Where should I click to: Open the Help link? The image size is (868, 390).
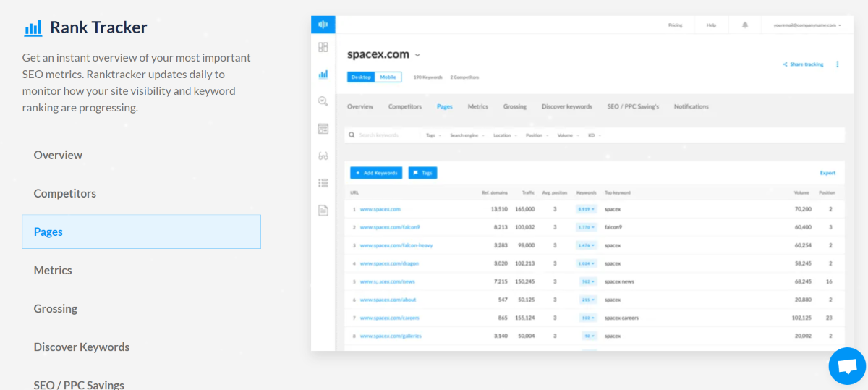coord(712,25)
